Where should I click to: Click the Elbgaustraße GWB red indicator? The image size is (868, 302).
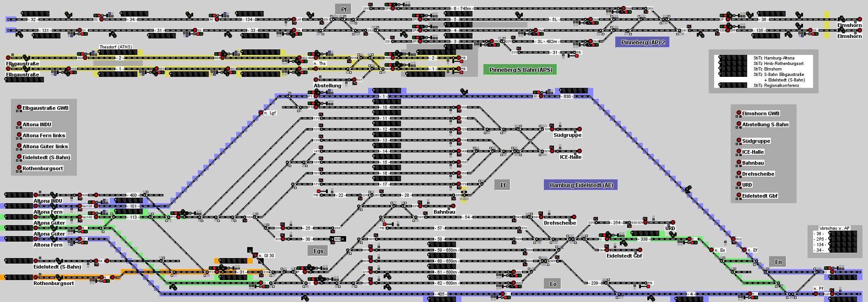tap(19, 108)
